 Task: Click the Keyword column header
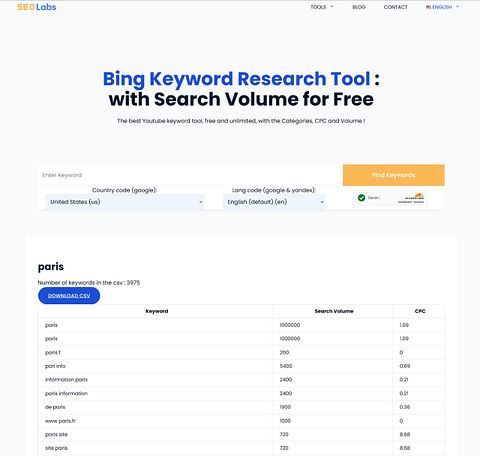tap(157, 311)
